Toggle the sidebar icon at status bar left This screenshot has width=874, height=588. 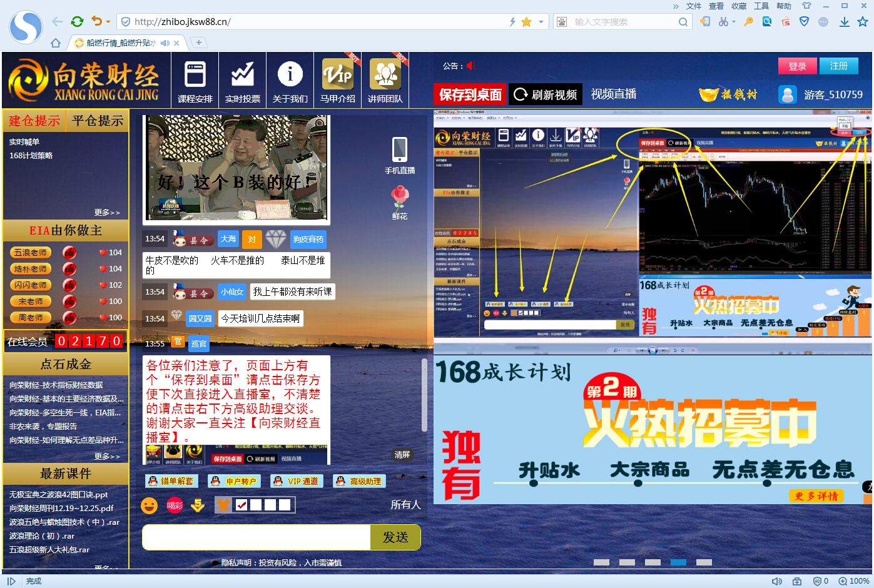pyautogui.click(x=11, y=581)
